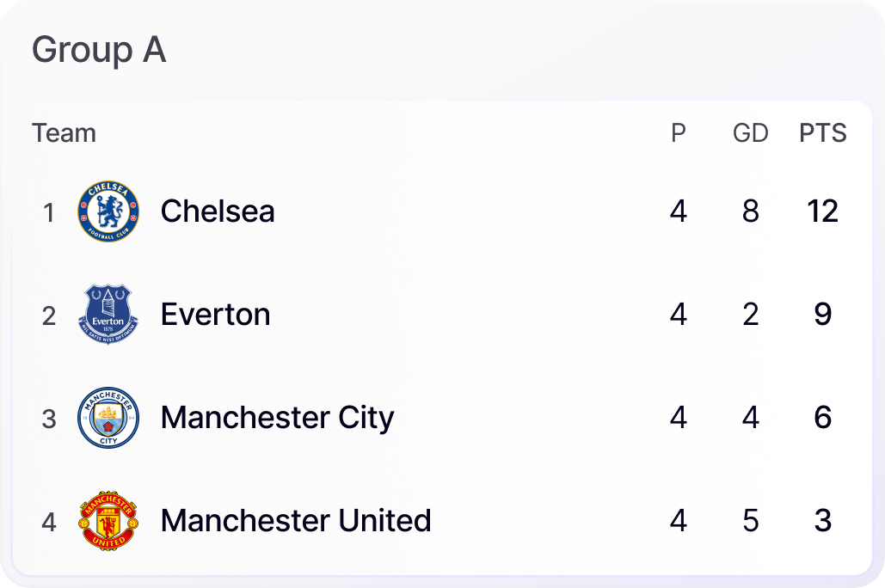Click the Manchester United crest
This screenshot has height=588, width=885.
[108, 521]
